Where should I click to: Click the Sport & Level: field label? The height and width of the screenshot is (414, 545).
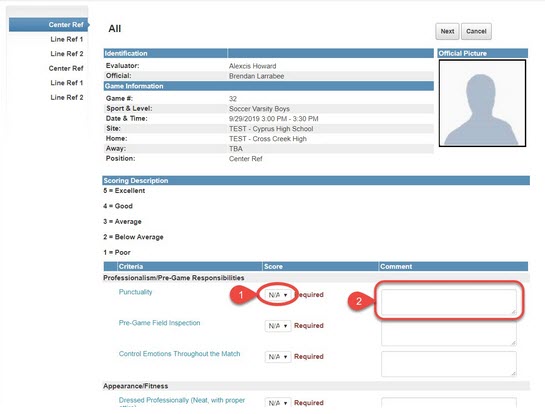pyautogui.click(x=129, y=108)
